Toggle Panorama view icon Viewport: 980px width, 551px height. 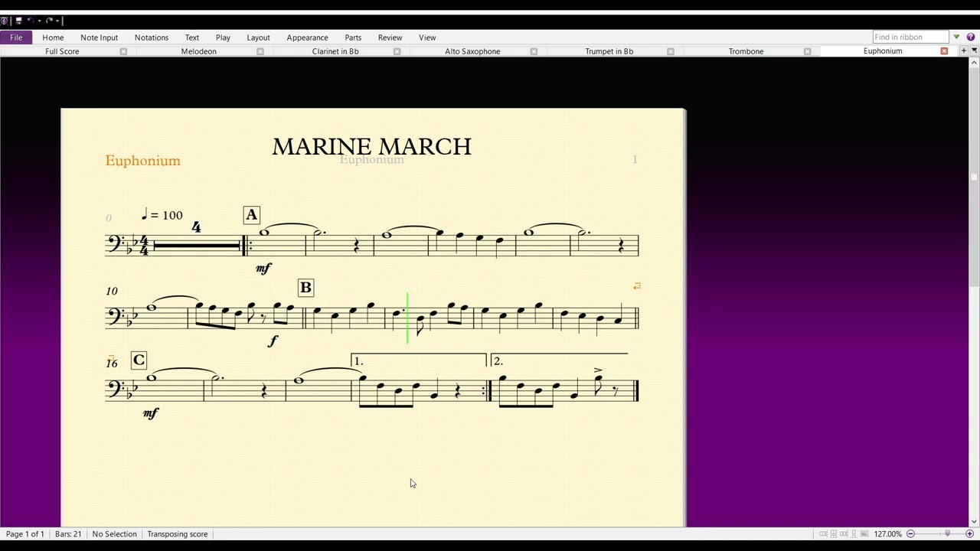pyautogui.click(x=864, y=534)
